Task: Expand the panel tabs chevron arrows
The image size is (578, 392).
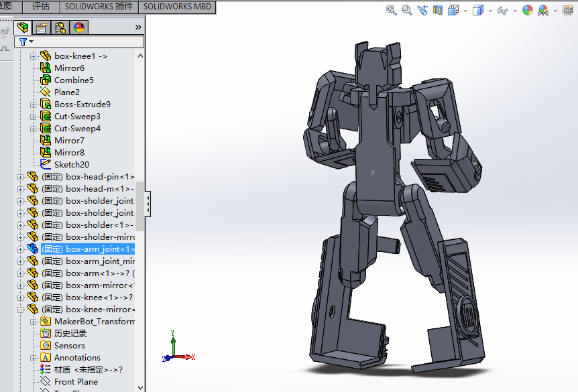Action: point(138,27)
